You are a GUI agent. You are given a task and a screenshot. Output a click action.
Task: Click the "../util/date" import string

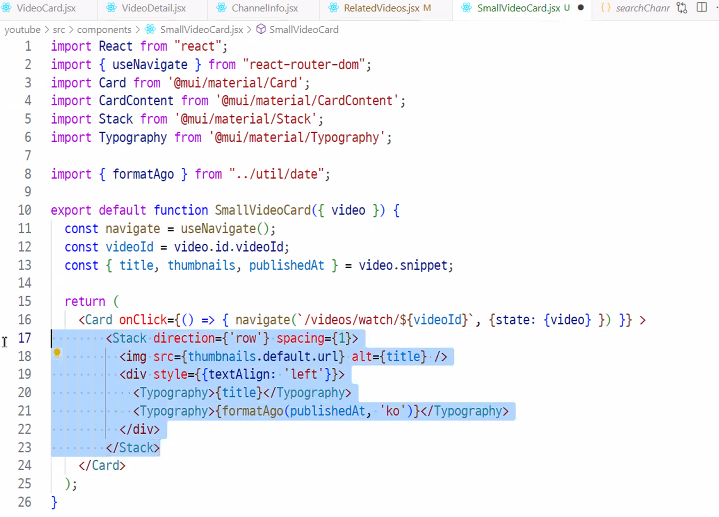coord(276,174)
